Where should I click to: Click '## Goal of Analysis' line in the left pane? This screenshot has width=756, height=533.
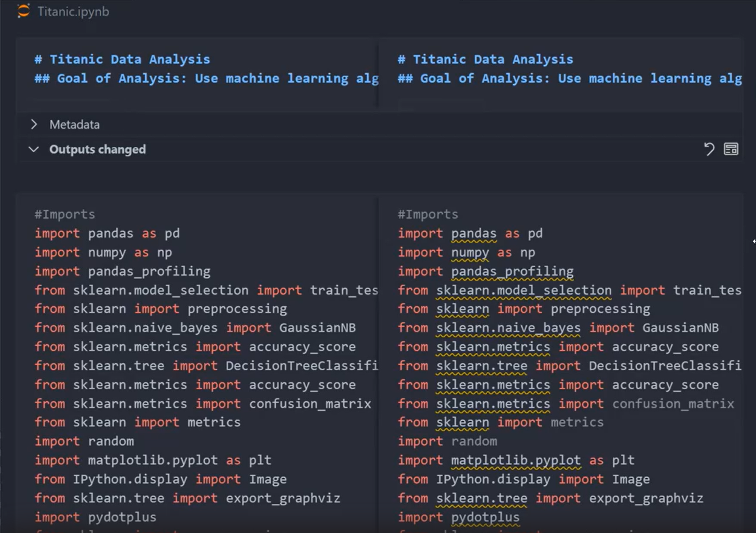[x=206, y=79]
